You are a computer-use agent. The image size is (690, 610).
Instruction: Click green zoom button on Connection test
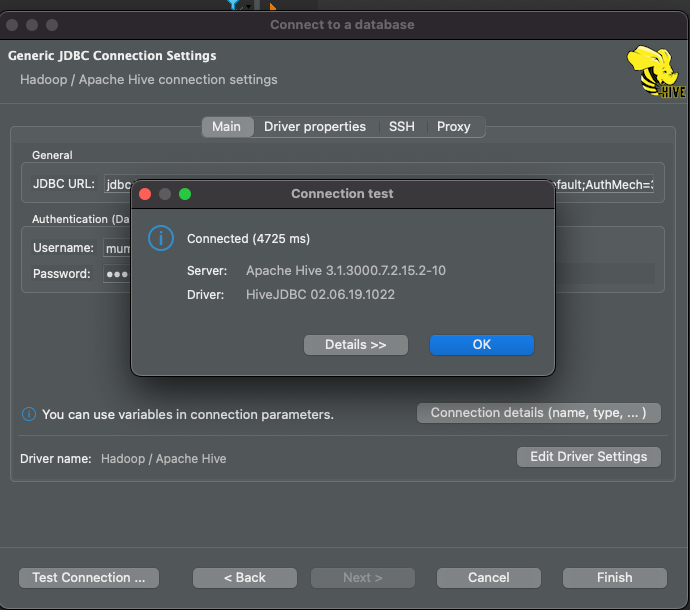[x=185, y=194]
